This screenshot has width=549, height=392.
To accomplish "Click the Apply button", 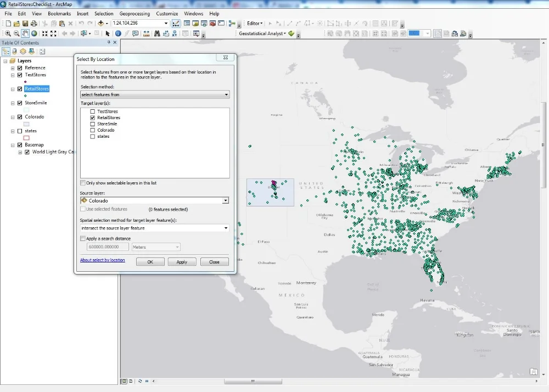I will point(182,262).
